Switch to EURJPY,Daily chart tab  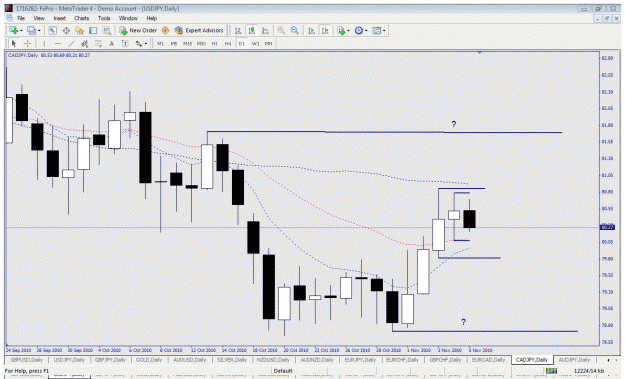coord(360,359)
